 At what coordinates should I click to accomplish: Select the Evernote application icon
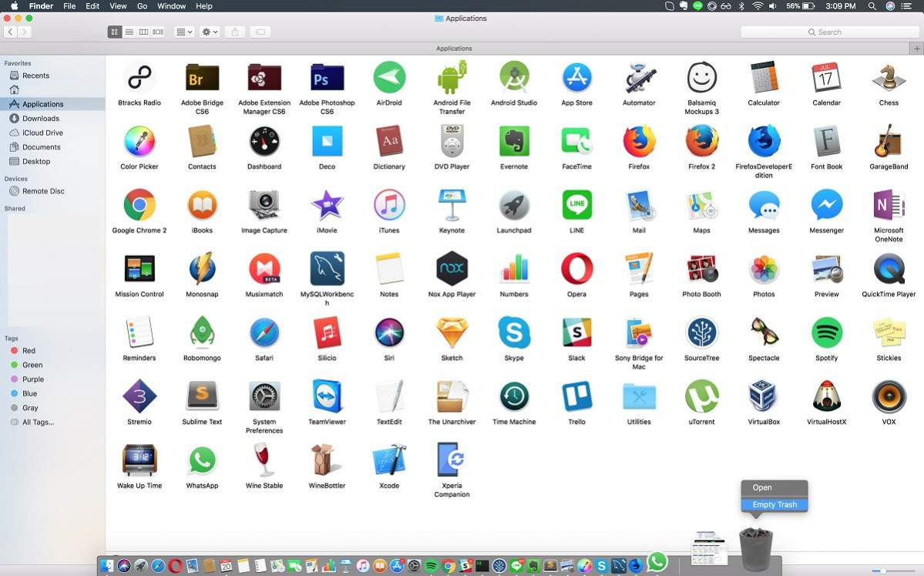(x=514, y=142)
